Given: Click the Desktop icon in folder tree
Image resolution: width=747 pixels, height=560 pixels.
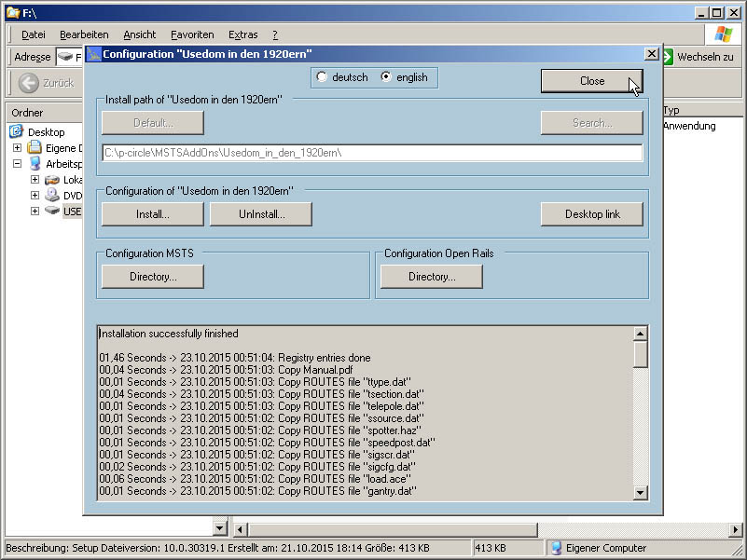Looking at the screenshot, I should point(16,132).
